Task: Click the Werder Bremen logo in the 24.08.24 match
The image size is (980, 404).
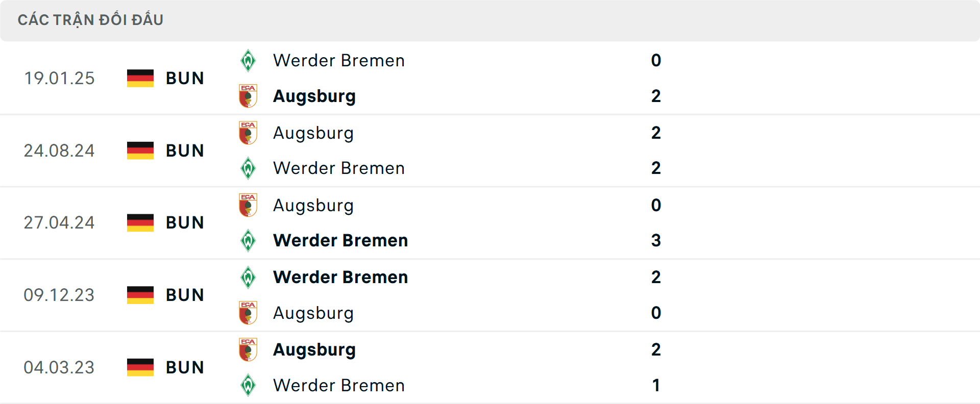Action: point(249,168)
